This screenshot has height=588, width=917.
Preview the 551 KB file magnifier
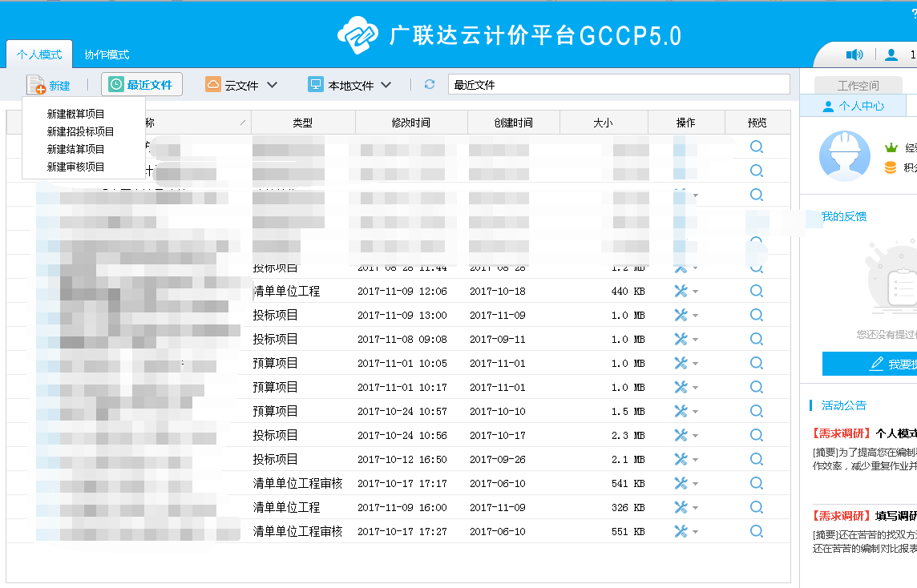[757, 531]
